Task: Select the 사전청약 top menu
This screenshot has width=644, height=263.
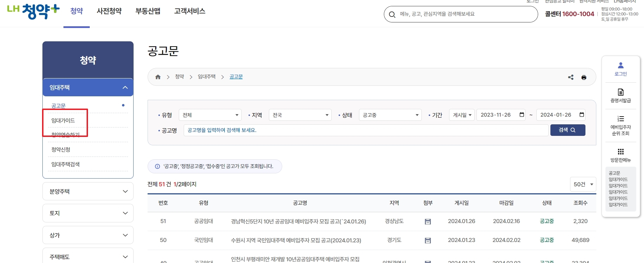Action: [x=109, y=11]
